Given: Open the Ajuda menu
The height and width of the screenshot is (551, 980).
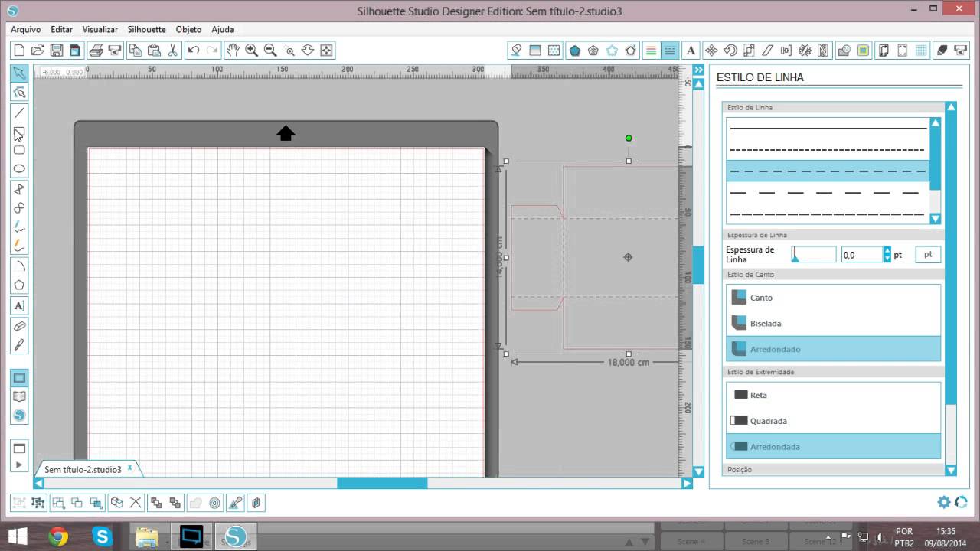Looking at the screenshot, I should (222, 29).
